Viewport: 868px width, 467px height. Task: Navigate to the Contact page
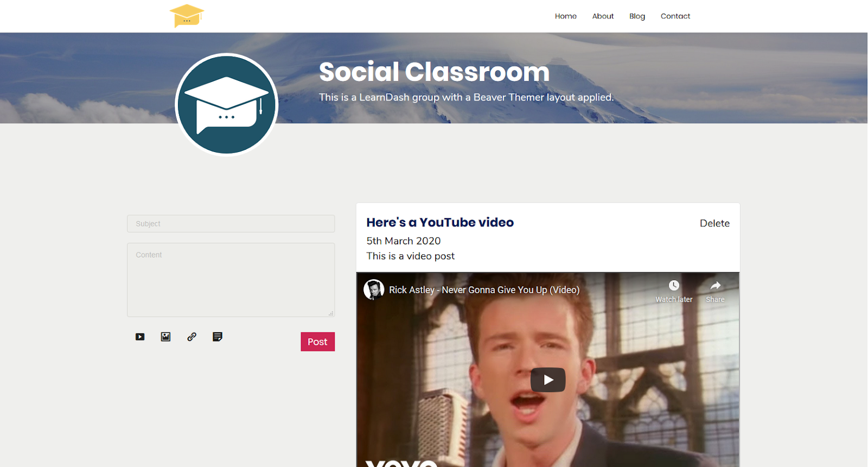point(675,16)
